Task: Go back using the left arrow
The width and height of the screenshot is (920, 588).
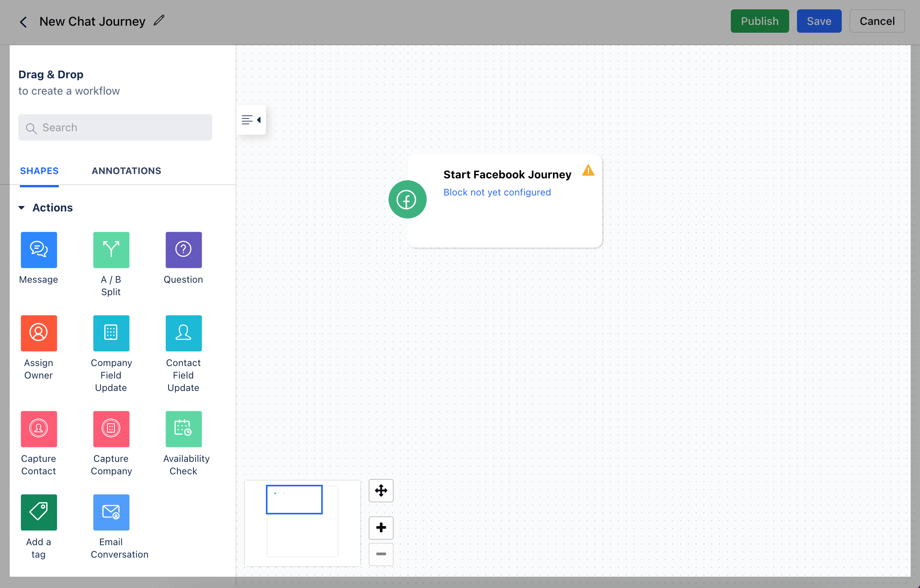Action: (x=23, y=22)
